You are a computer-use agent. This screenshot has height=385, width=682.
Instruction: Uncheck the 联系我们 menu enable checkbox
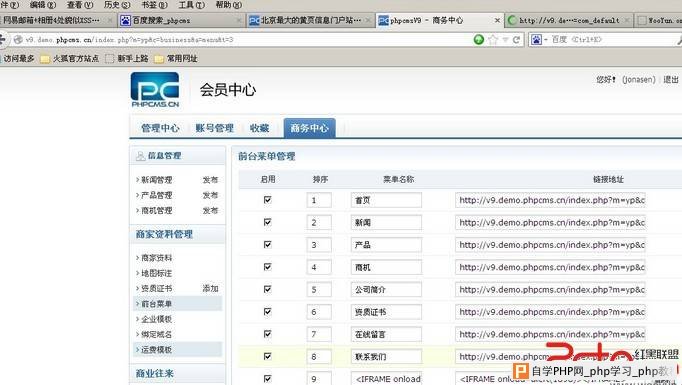[x=267, y=356]
